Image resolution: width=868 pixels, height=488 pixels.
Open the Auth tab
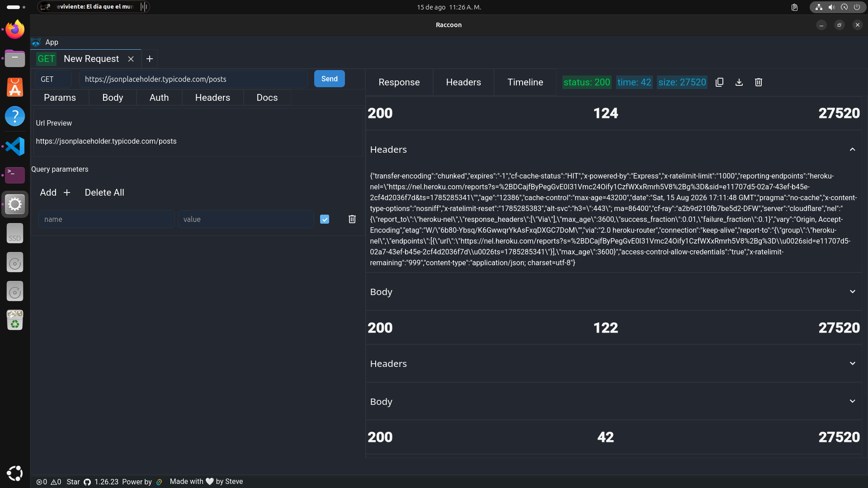159,98
